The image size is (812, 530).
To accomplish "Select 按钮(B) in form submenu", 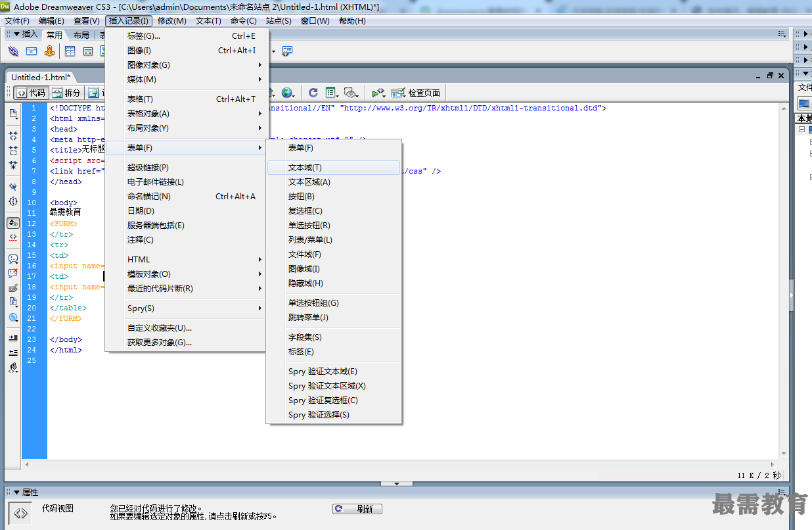I will [x=334, y=197].
